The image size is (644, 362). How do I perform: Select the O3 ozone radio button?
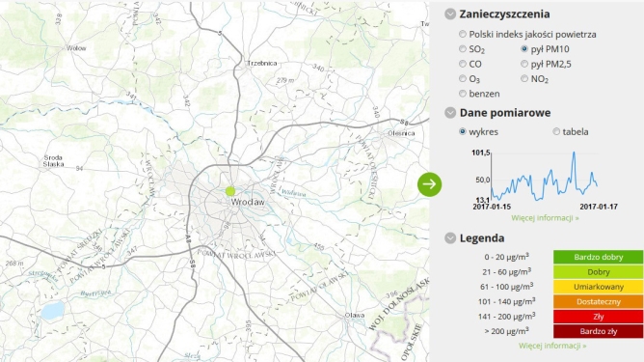463,78
